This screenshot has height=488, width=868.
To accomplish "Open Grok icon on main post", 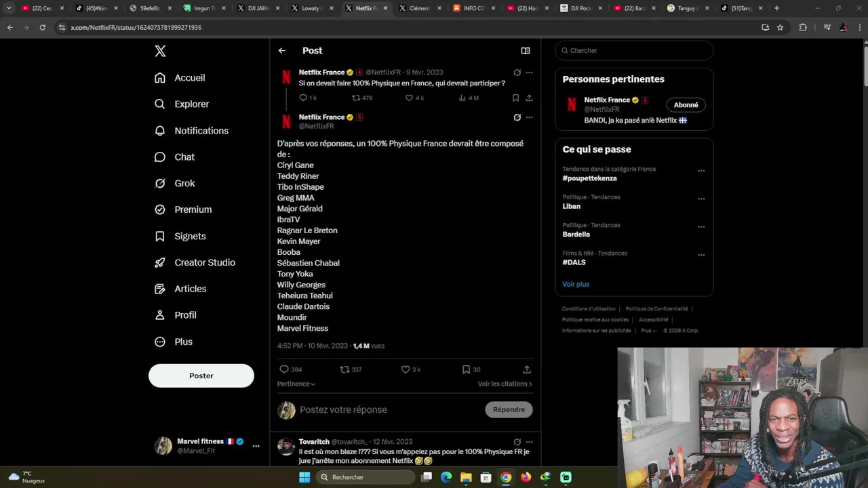I will click(517, 117).
